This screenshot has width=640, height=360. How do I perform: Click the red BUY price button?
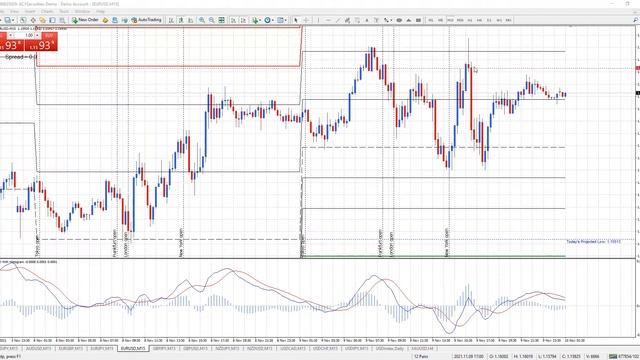41,45
